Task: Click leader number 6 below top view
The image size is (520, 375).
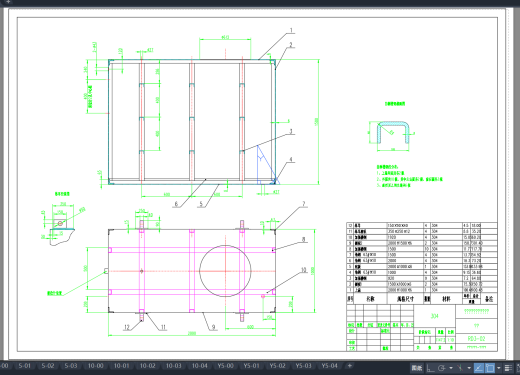Action: coord(176,204)
